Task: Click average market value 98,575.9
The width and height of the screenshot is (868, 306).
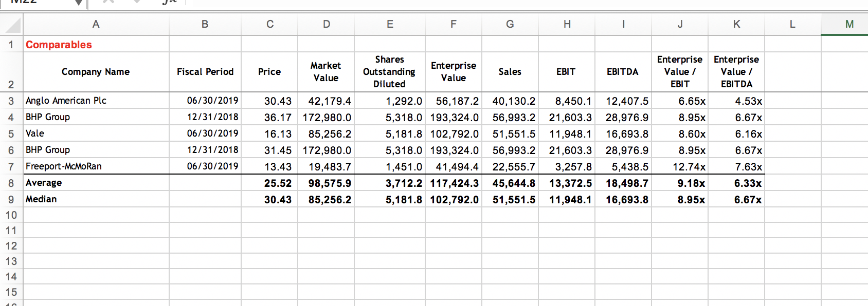Action: click(x=326, y=183)
